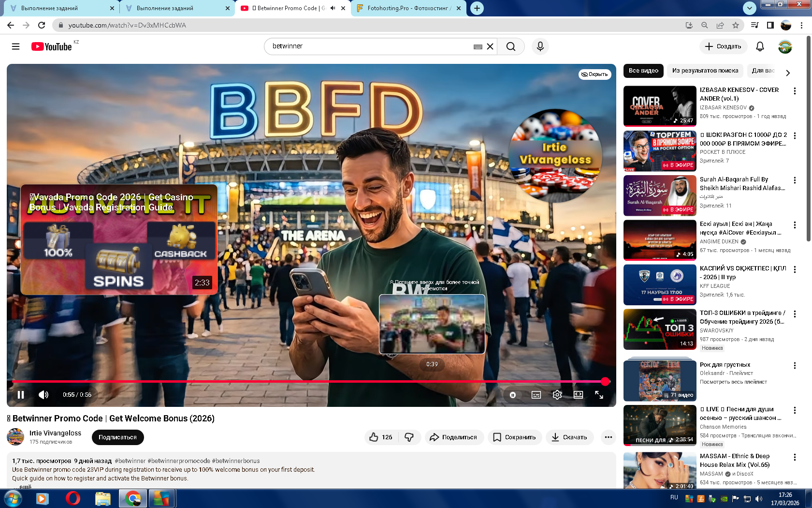
Task: Expand more actions three-dot menu below video
Action: [x=608, y=437]
